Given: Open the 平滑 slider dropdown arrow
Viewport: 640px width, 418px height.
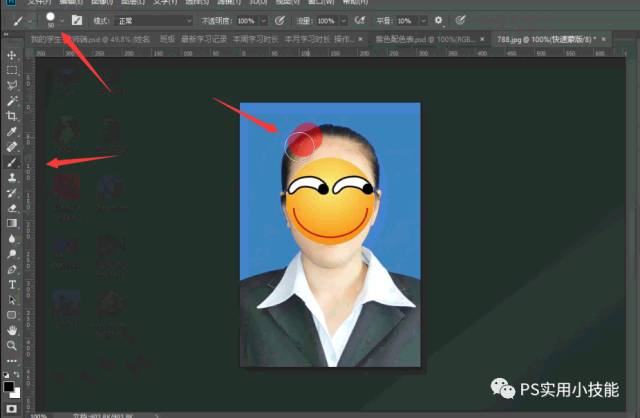Looking at the screenshot, I should [x=424, y=20].
